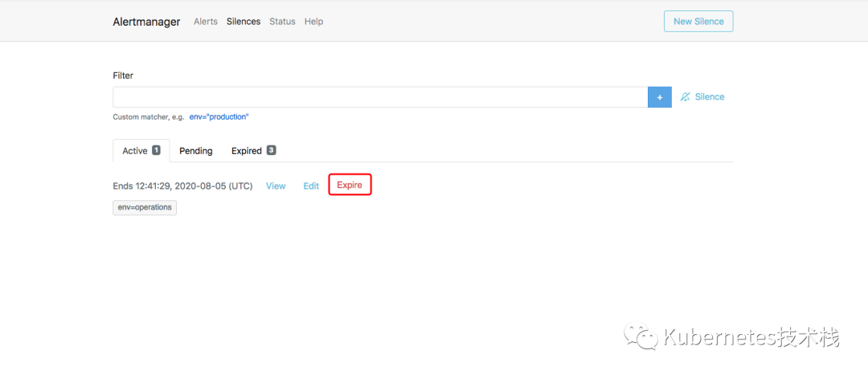Image resolution: width=868 pixels, height=375 pixels.
Task: Switch to the Active tab
Action: (x=141, y=150)
